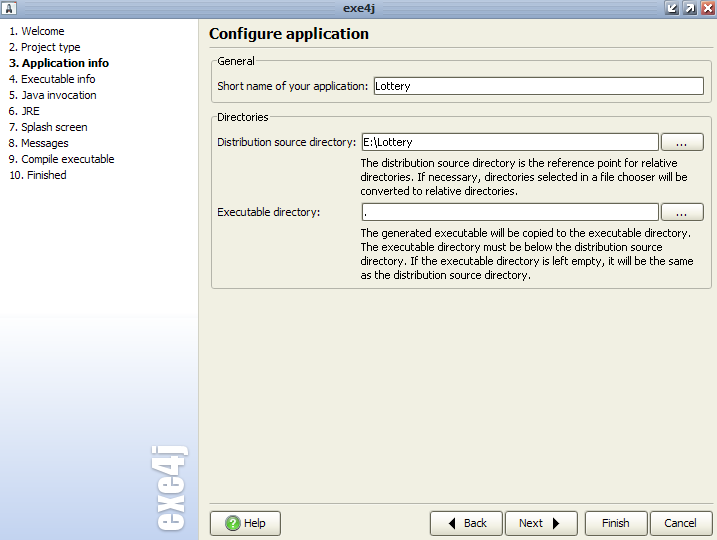Click into the executable directory field
The image size is (717, 540).
509,212
